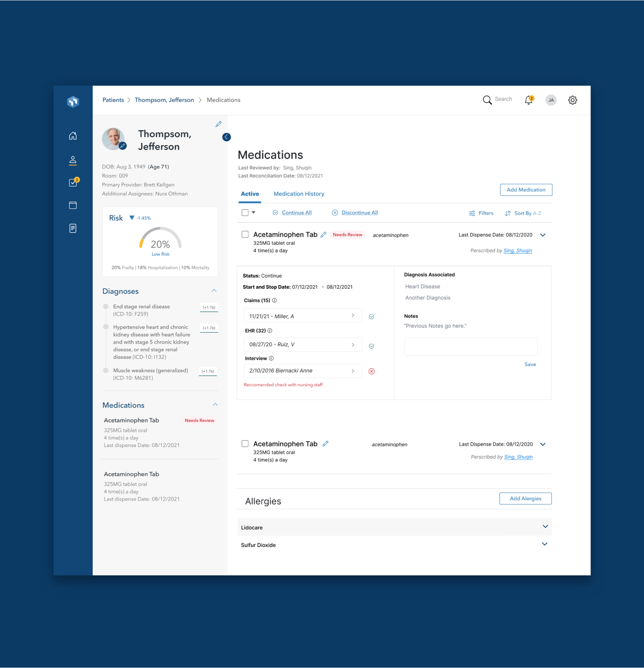This screenshot has height=668, width=644.
Task: Click the check icon beside Ruiz EHR
Action: (x=372, y=346)
